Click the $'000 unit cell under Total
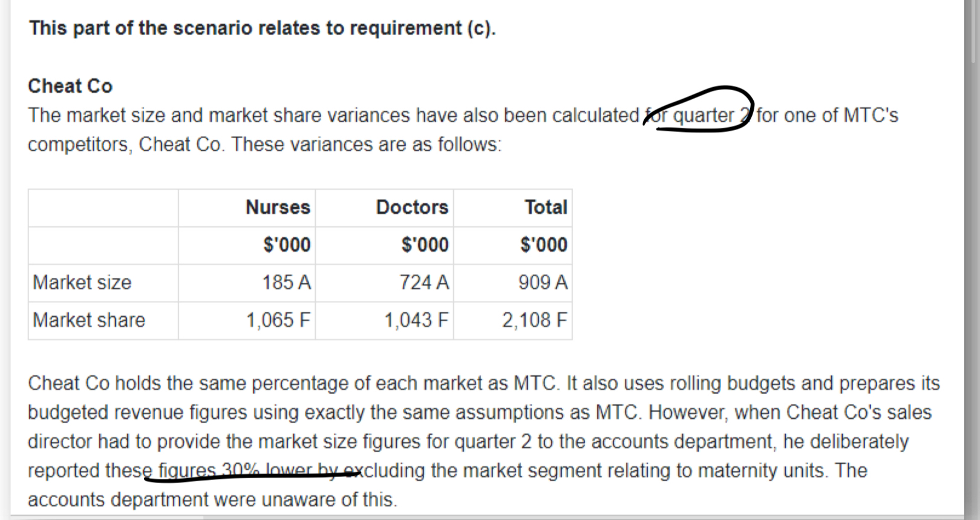Screen dimensions: 980x520 (x=543, y=245)
